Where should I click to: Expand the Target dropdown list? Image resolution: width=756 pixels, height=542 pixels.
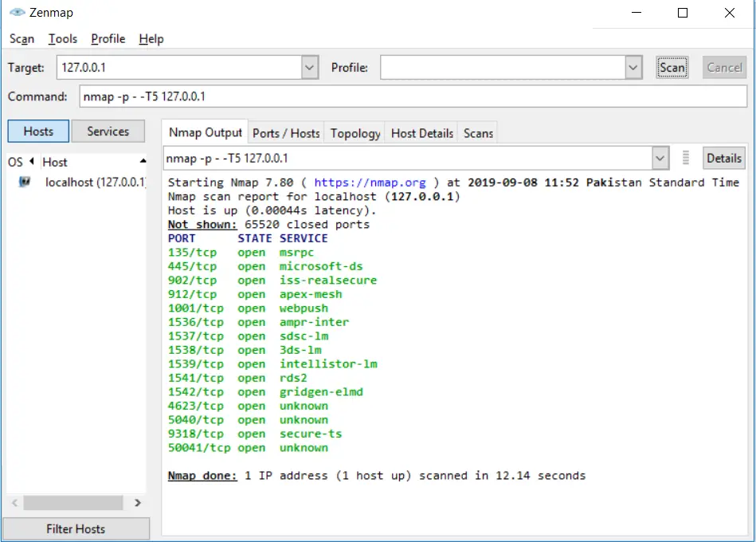310,68
